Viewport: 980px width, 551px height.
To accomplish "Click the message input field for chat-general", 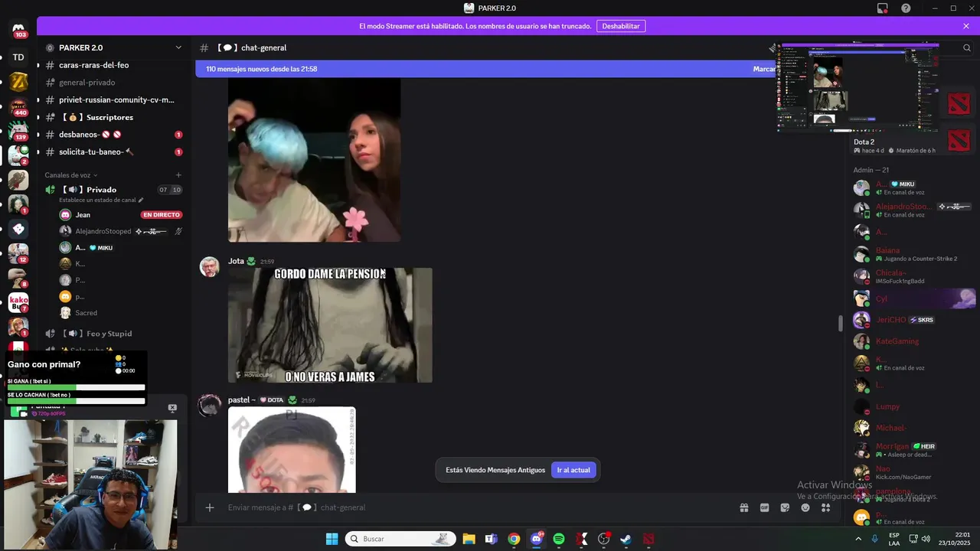I will pyautogui.click(x=475, y=507).
